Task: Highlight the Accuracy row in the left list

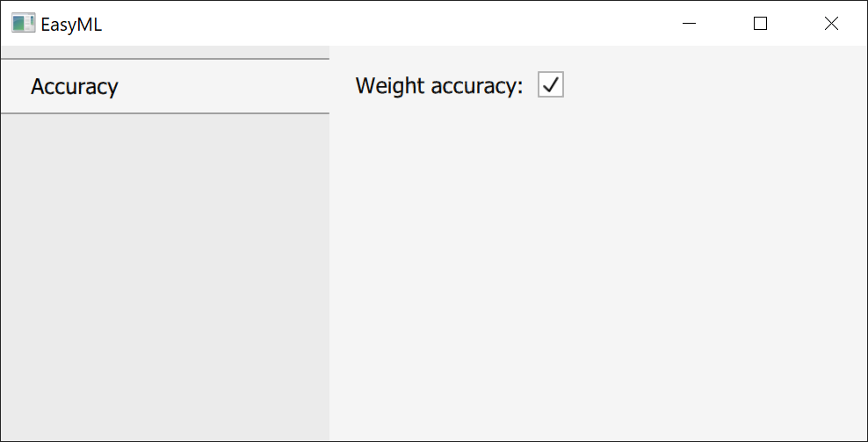Action: point(164,86)
